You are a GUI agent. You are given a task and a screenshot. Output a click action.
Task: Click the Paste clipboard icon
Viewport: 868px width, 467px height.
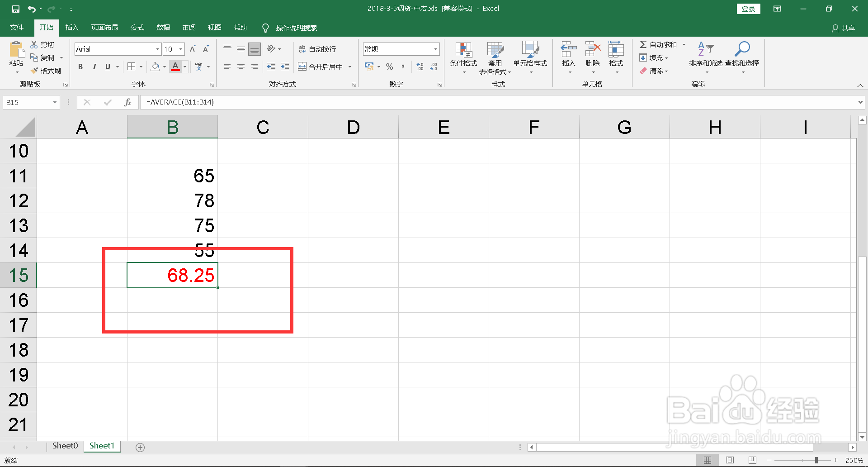pyautogui.click(x=17, y=50)
